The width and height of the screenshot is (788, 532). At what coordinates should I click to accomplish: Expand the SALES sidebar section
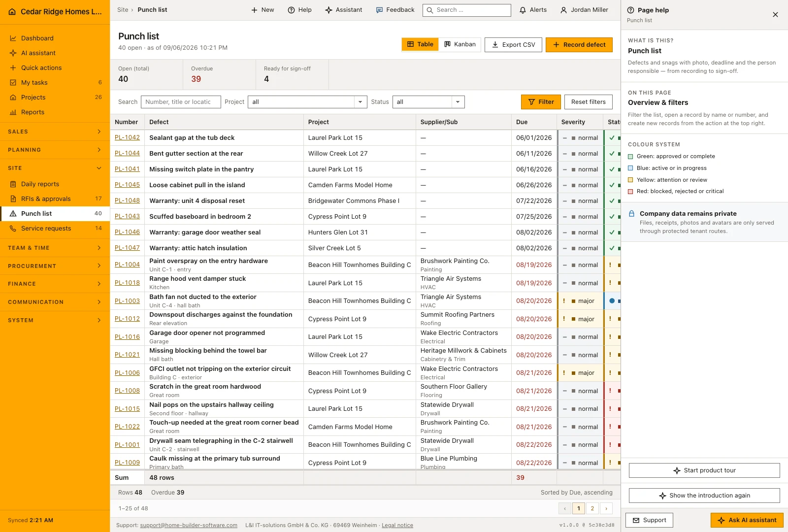coord(55,132)
